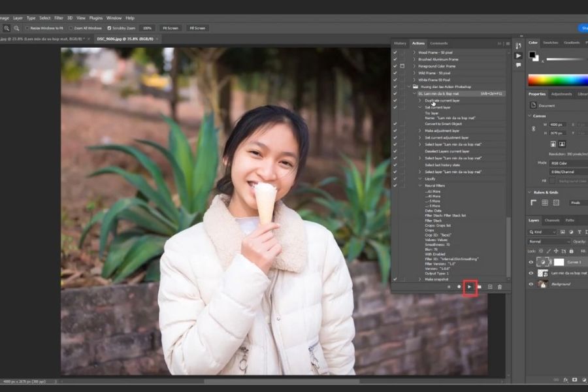Collapse the Liquify action step
Screen dimensions: 588x392
click(x=420, y=178)
